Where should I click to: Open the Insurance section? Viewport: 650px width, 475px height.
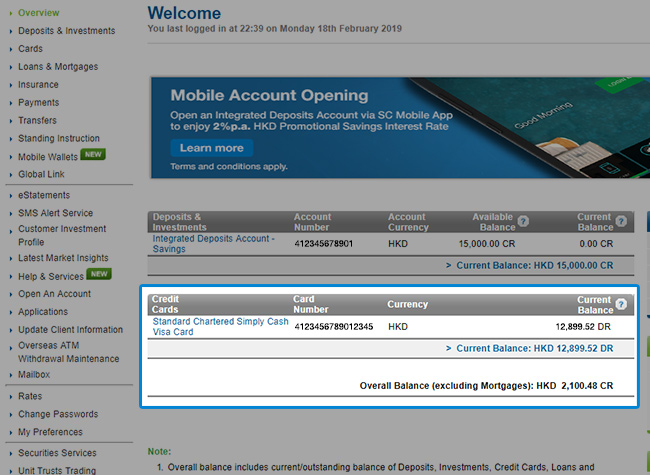[x=38, y=85]
